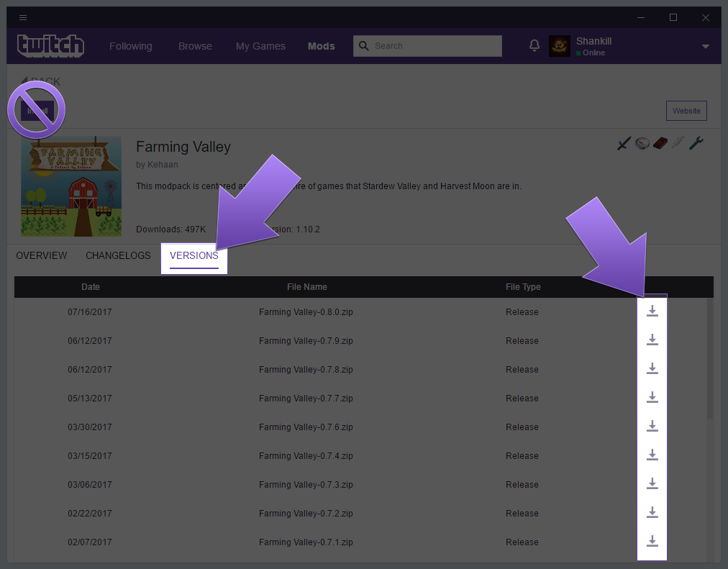
Task: Open the Mods section
Action: 322,46
